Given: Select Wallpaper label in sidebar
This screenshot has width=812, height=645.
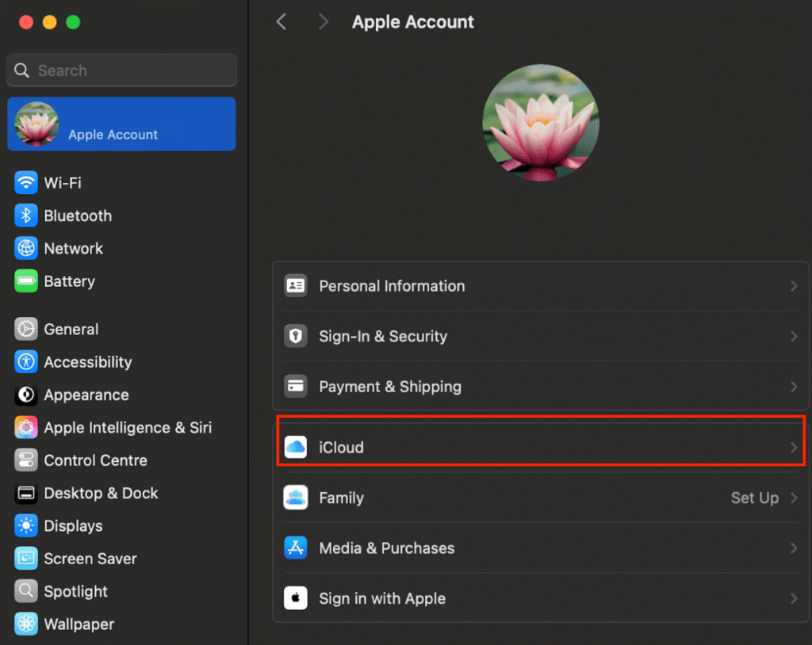Looking at the screenshot, I should (79, 624).
